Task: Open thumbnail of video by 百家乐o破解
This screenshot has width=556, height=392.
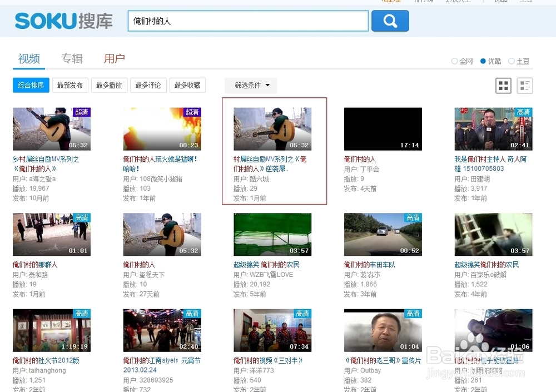Action: pyautogui.click(x=493, y=235)
